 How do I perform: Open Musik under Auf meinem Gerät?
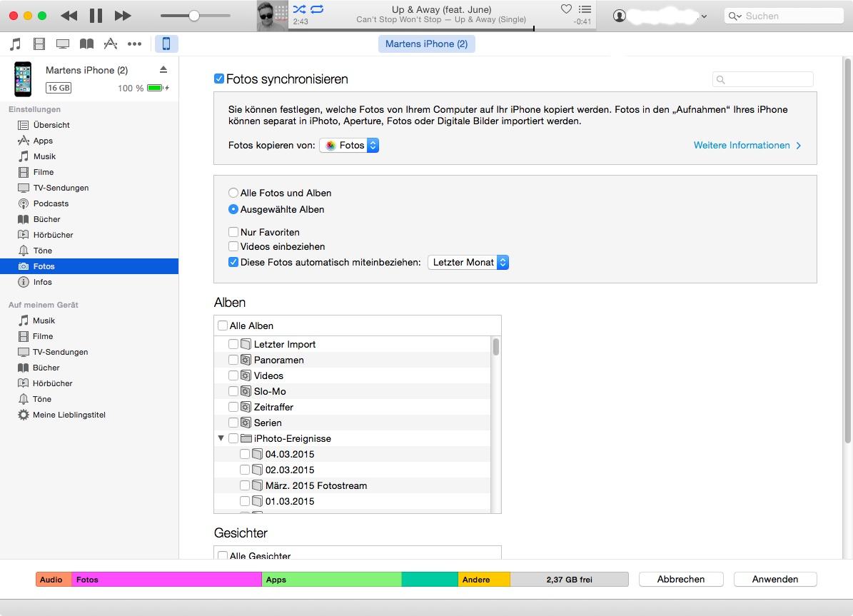pyautogui.click(x=44, y=320)
